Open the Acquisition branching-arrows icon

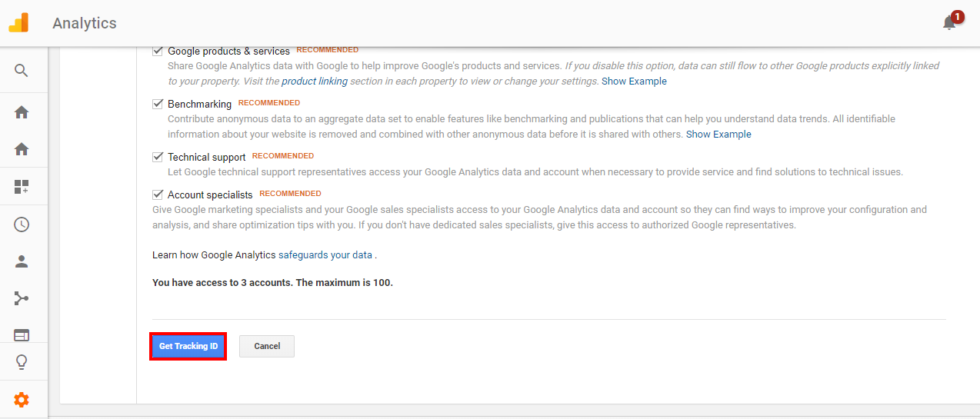[x=22, y=298]
